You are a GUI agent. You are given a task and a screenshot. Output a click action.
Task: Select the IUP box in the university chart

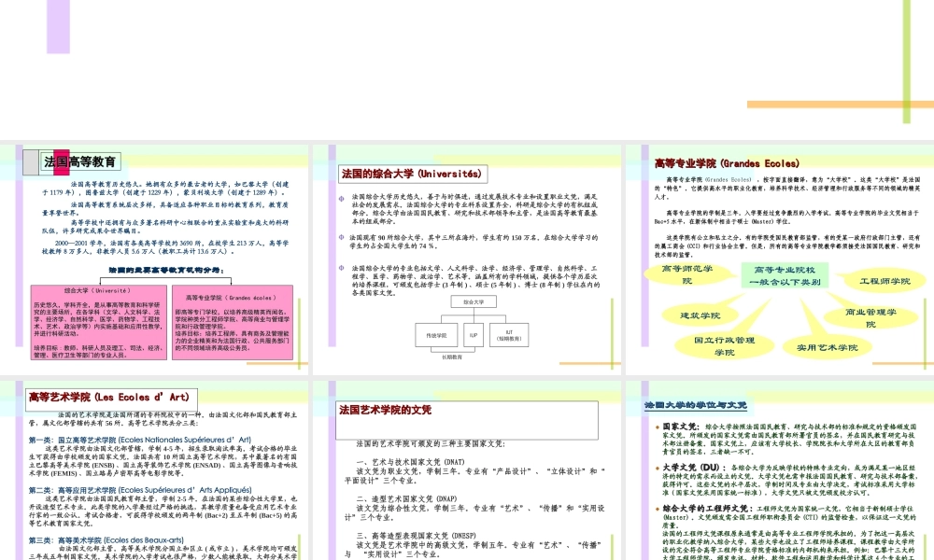[x=474, y=334]
